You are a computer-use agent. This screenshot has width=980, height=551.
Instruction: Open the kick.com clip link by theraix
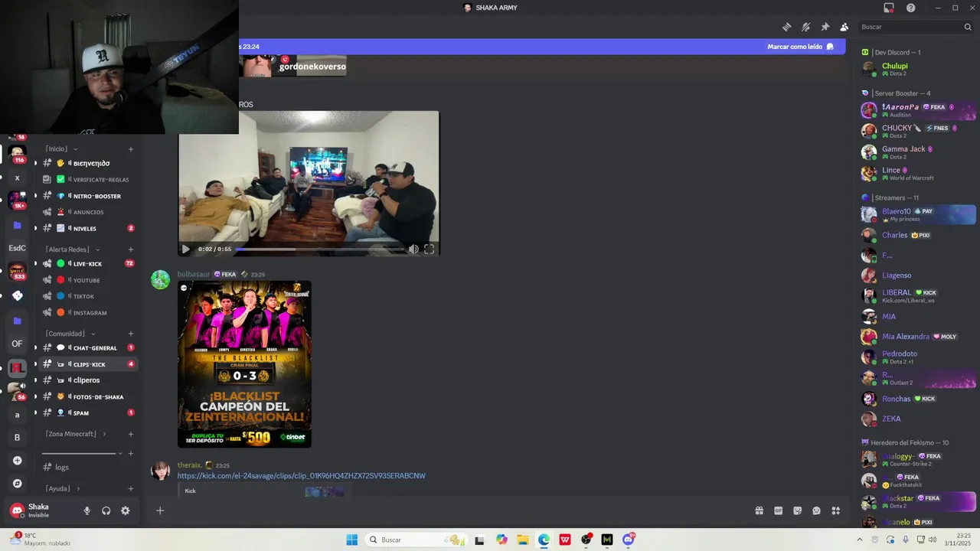(x=301, y=476)
